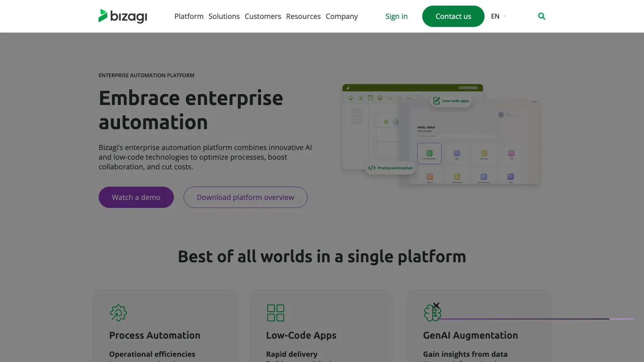
Task: Expand the EN language dropdown
Action: tap(499, 16)
